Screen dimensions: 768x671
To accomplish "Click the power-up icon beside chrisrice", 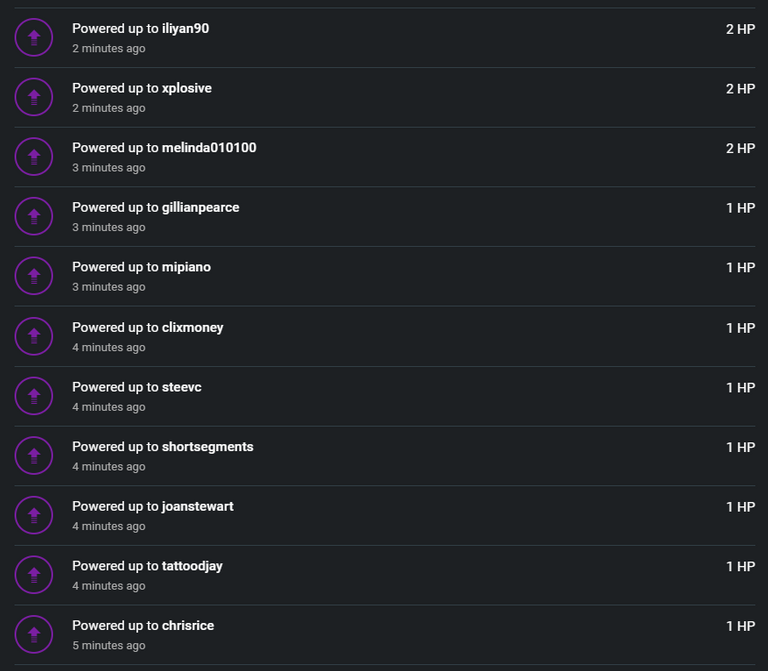I will 34,634.
